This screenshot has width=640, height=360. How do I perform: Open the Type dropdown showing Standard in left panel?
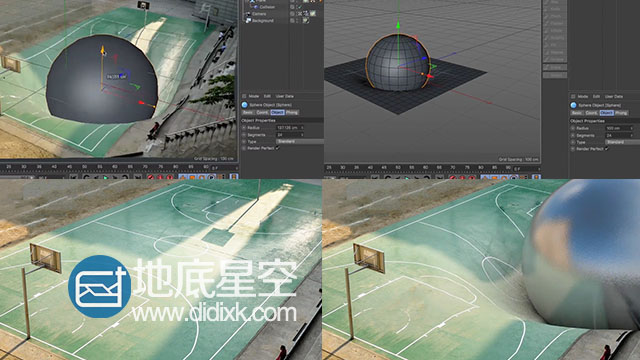(x=300, y=141)
